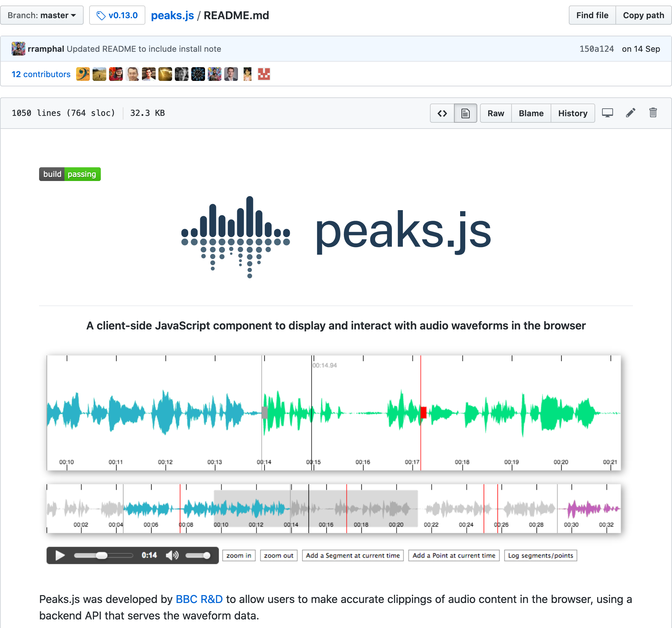Click the black-and-white photo contributor avatar
672x628 pixels.
click(x=182, y=74)
